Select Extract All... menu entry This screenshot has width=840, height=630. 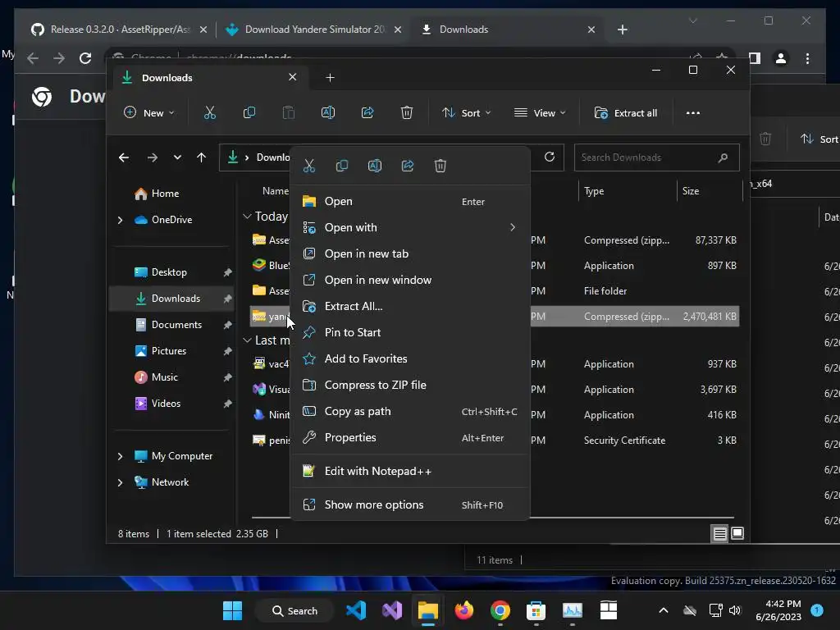click(410, 307)
